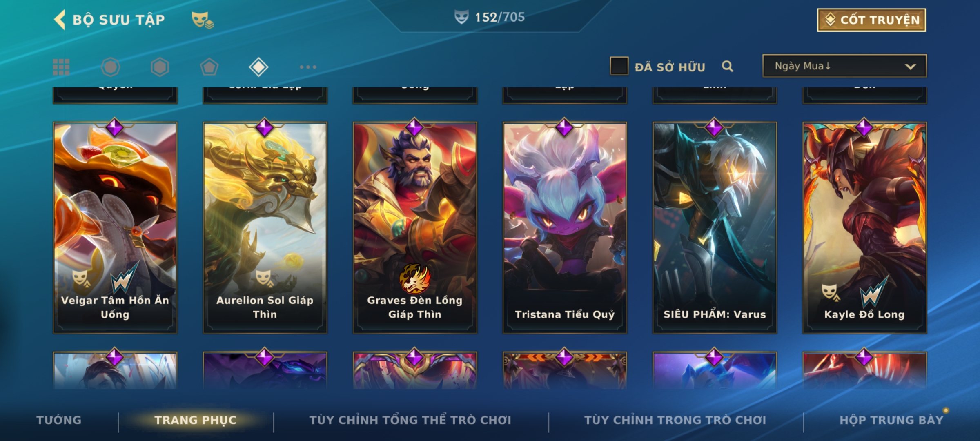Image resolution: width=980 pixels, height=441 pixels.
Task: Open the Veigar Tâm Hồn Ăn Uống skin
Action: [x=115, y=227]
